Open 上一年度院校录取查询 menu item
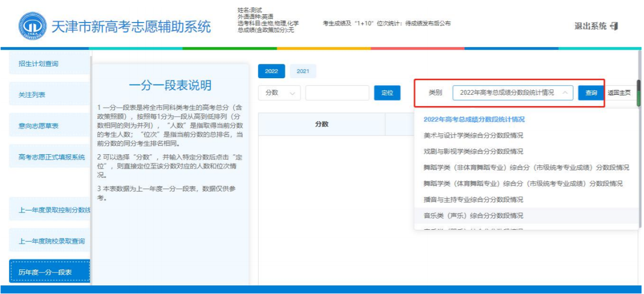 [49, 241]
